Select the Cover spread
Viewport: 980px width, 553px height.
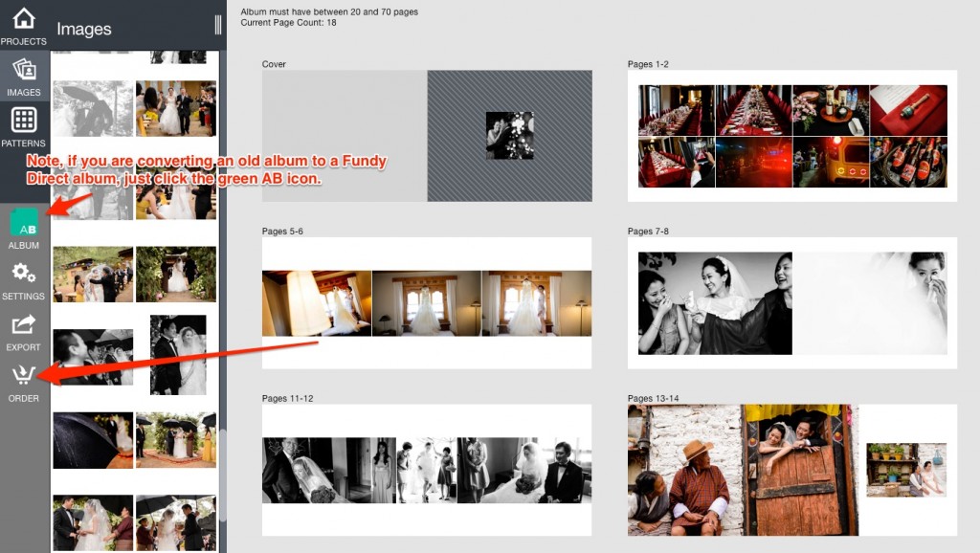click(427, 136)
